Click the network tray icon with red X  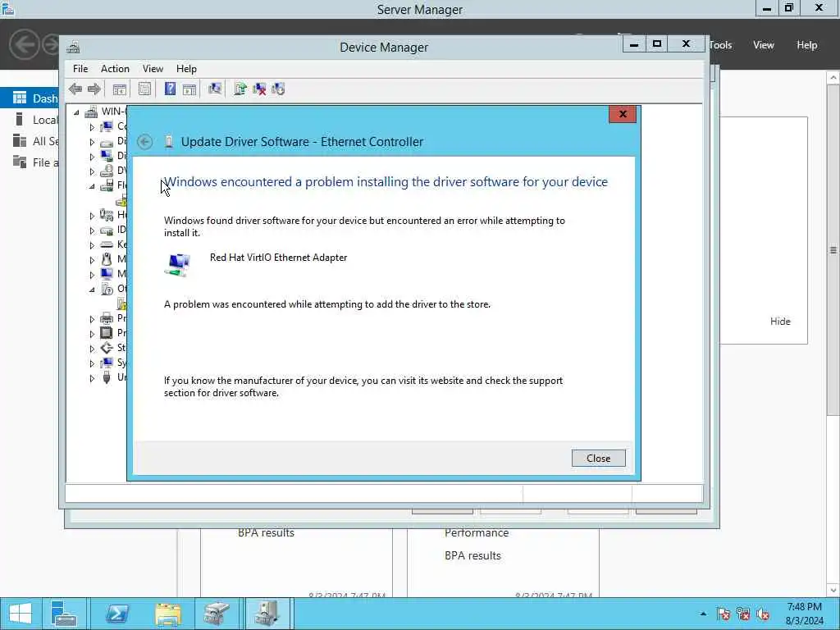(x=743, y=614)
